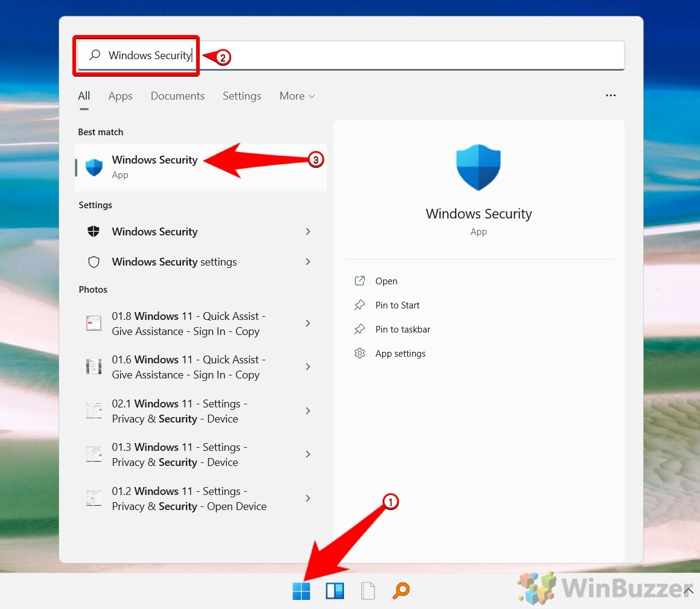Click the orange magnifier icon in taskbar
The height and width of the screenshot is (609, 700).
(x=401, y=591)
